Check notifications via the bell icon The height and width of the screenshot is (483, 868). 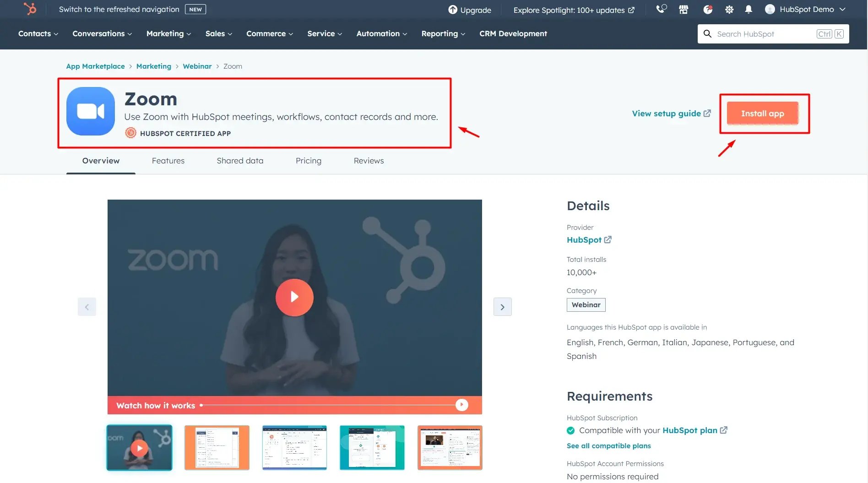[x=749, y=9]
